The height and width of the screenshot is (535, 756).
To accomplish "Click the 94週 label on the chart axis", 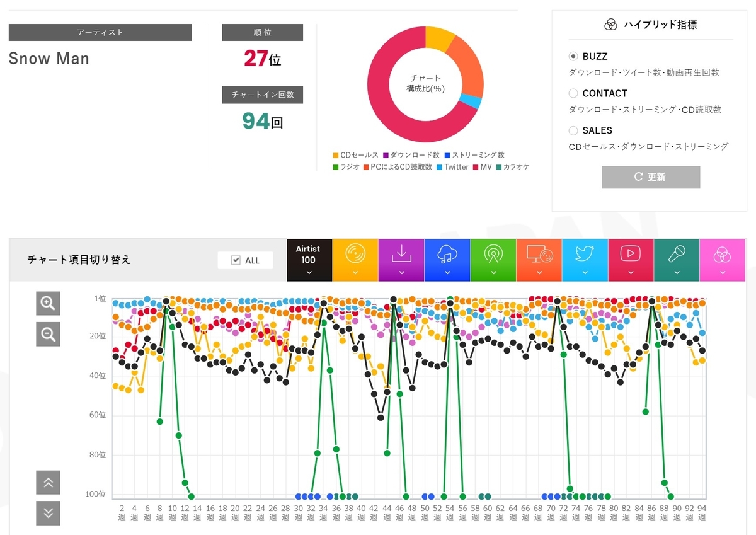I will coord(701,511).
